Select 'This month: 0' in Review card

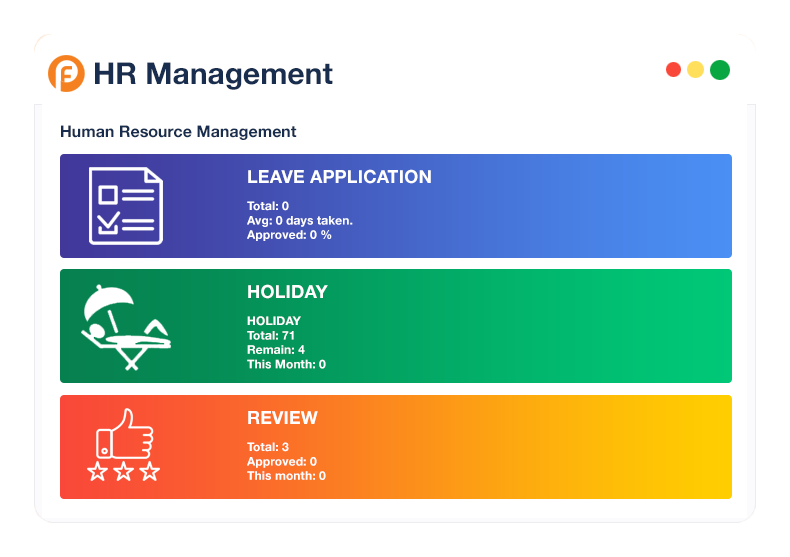[286, 475]
